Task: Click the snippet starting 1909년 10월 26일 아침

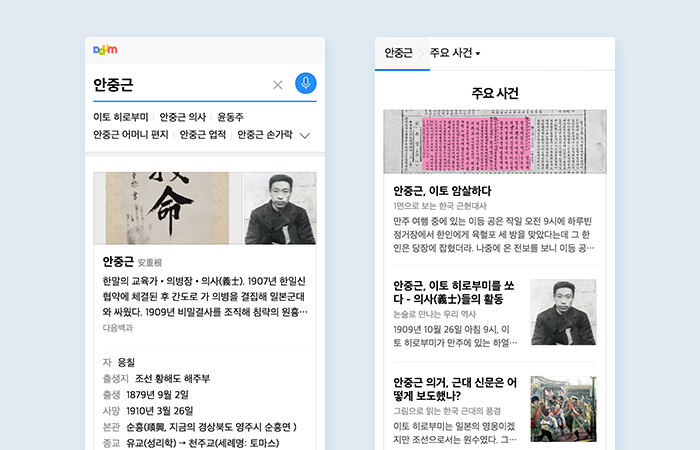Action: [455, 336]
